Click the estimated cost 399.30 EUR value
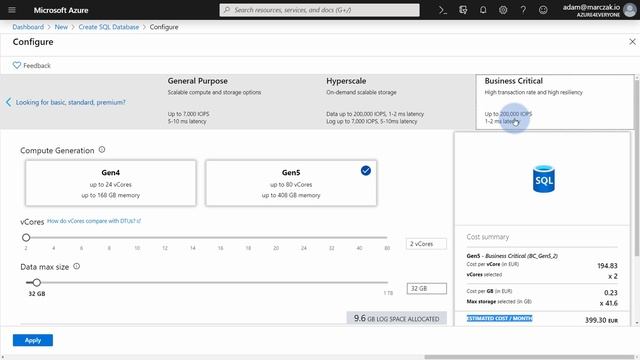 (601, 320)
